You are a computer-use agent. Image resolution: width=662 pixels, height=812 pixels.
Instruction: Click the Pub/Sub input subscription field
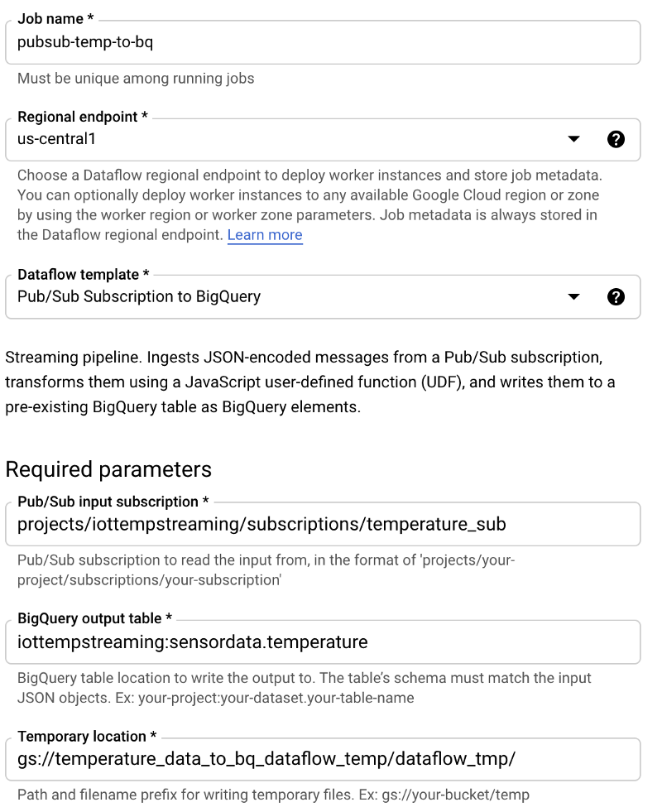(x=323, y=524)
